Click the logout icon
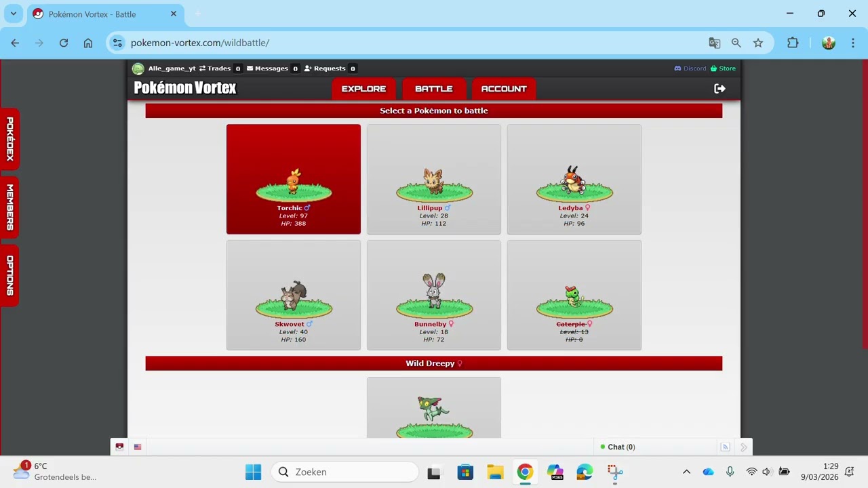 tap(720, 89)
